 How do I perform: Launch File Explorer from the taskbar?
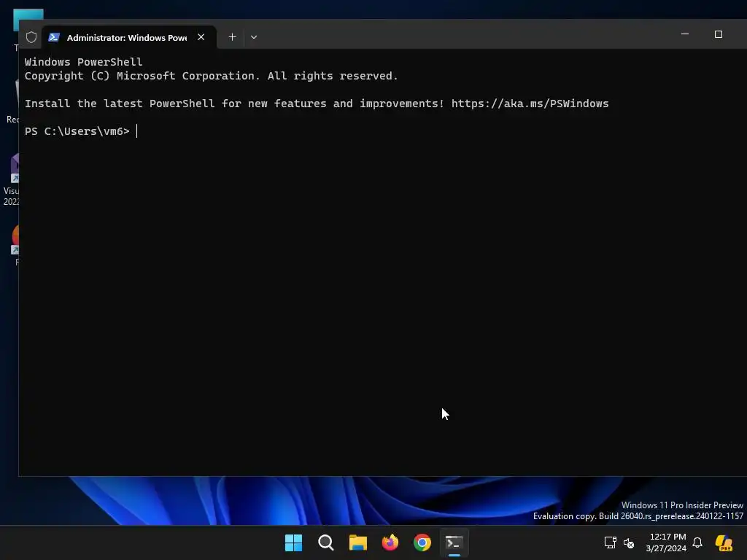click(357, 542)
